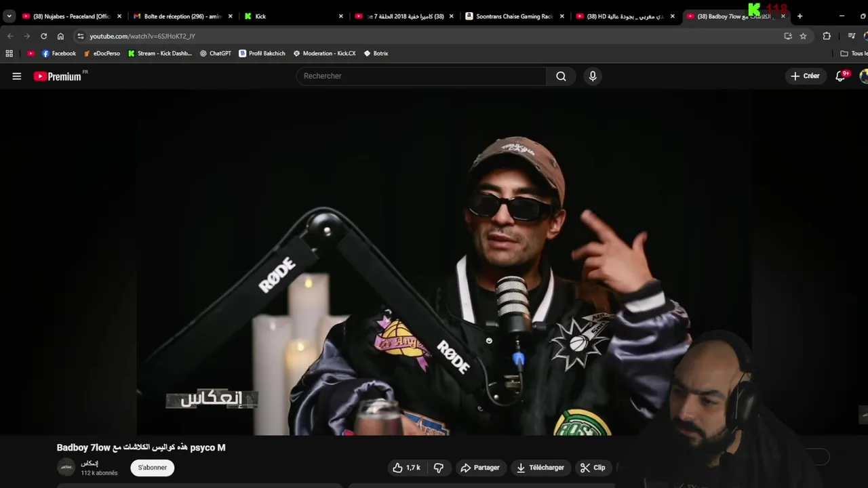Dislike the video with thumbs down
Viewport: 868px width, 488px height.
pyautogui.click(x=439, y=468)
